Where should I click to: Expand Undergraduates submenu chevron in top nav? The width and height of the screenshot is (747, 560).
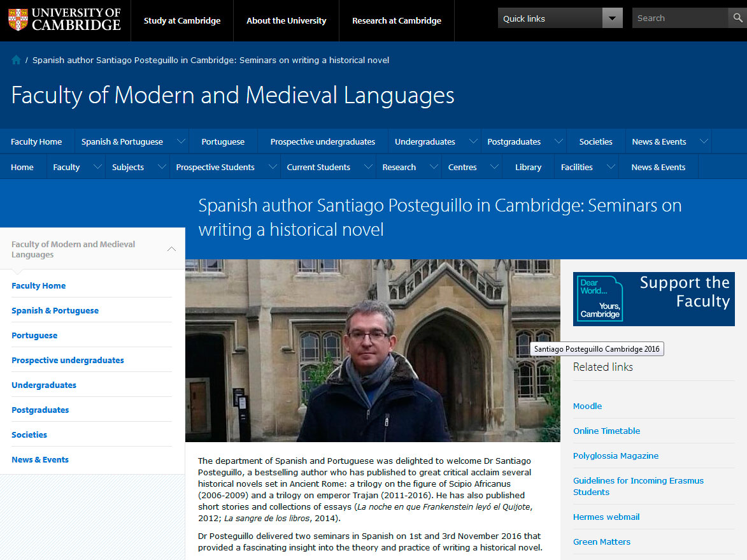pyautogui.click(x=473, y=141)
